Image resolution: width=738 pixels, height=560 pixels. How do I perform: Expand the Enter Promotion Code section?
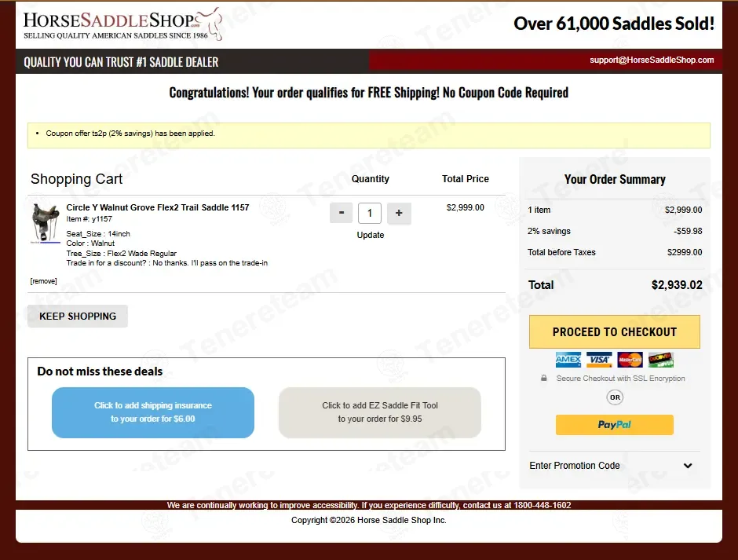[x=611, y=465]
